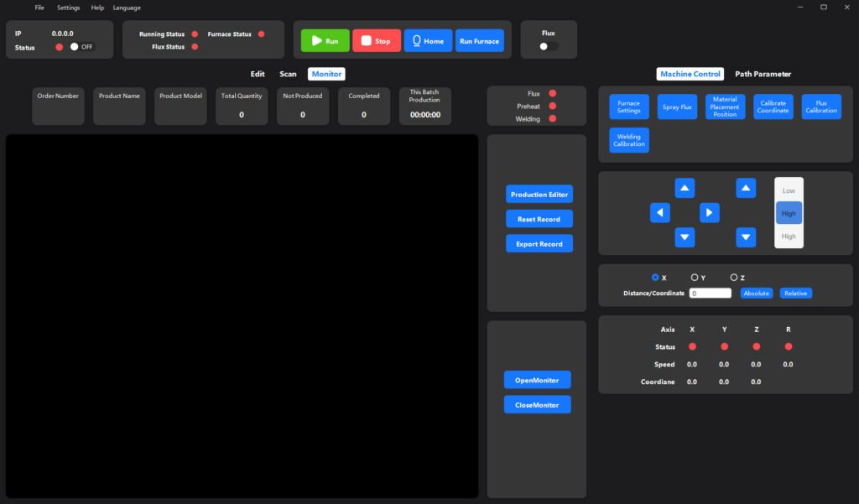Switch to the Scan tab

pyautogui.click(x=288, y=74)
